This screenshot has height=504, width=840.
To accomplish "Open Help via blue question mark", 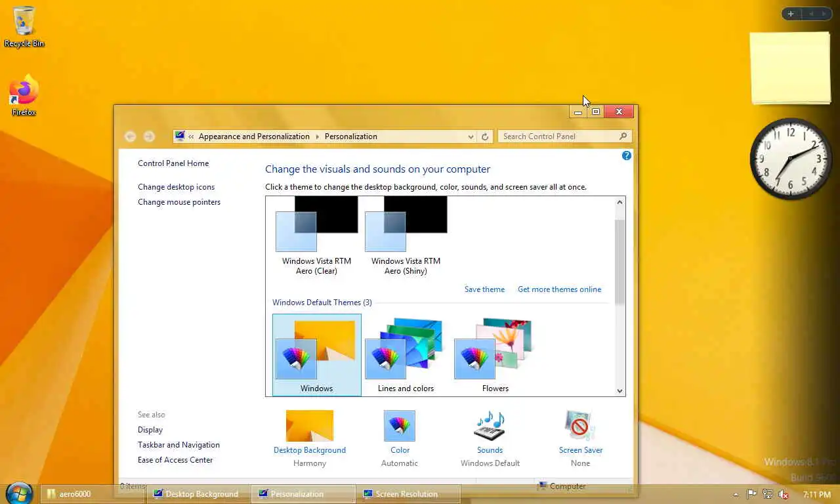I will tap(627, 156).
